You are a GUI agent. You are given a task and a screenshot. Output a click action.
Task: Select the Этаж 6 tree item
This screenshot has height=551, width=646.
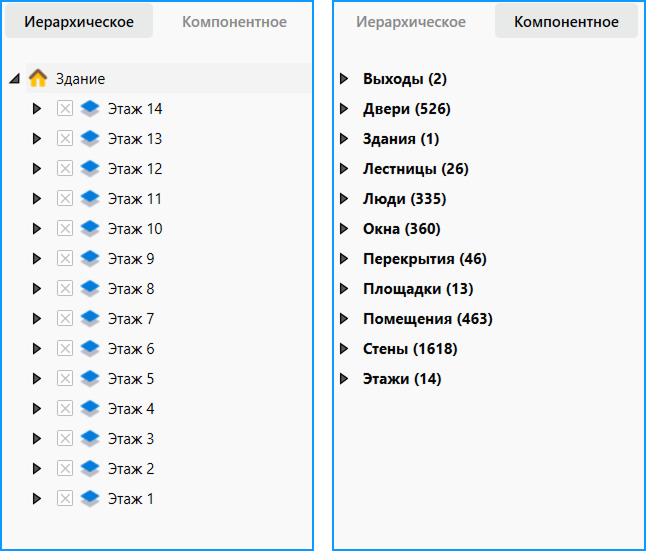pyautogui.click(x=131, y=349)
